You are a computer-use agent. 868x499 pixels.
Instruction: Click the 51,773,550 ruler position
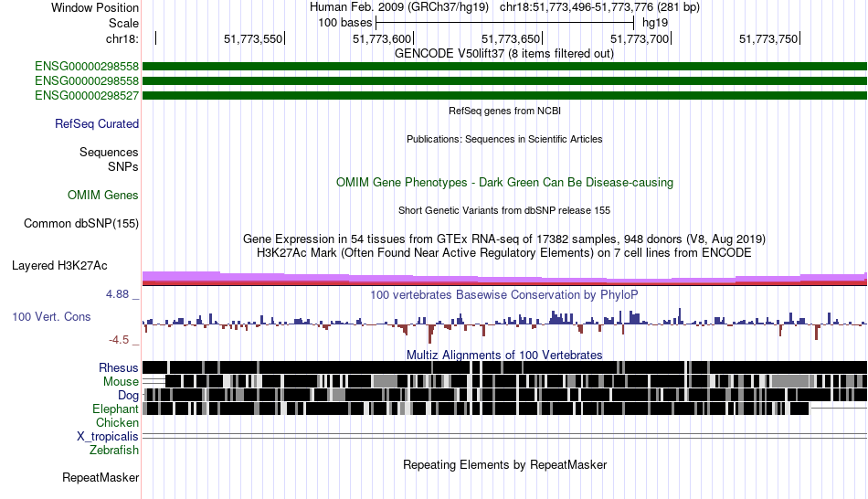click(x=253, y=38)
